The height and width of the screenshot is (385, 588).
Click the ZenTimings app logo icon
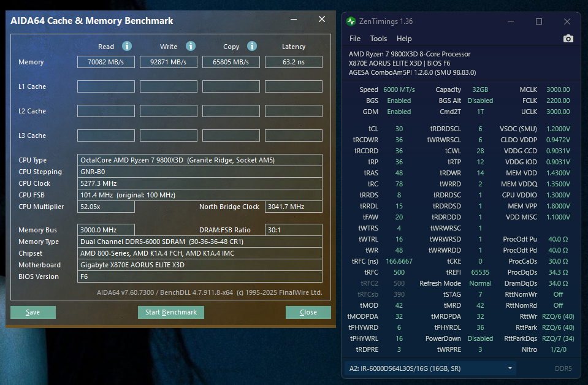click(x=351, y=21)
